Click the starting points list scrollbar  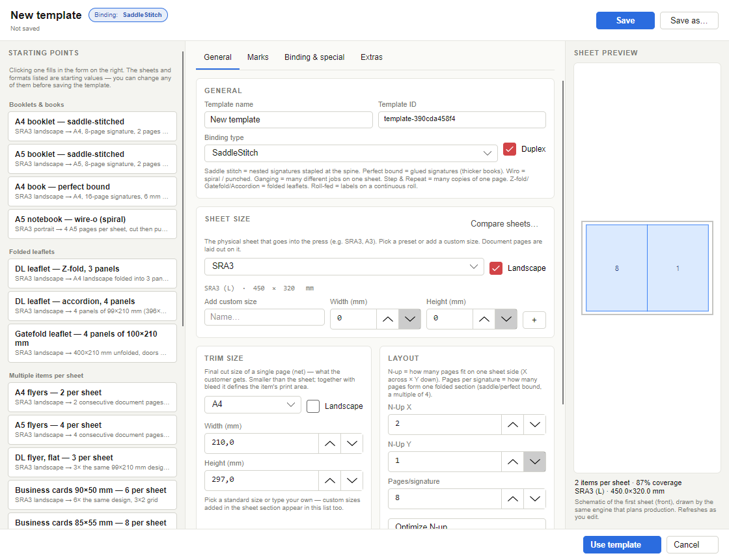click(x=183, y=188)
